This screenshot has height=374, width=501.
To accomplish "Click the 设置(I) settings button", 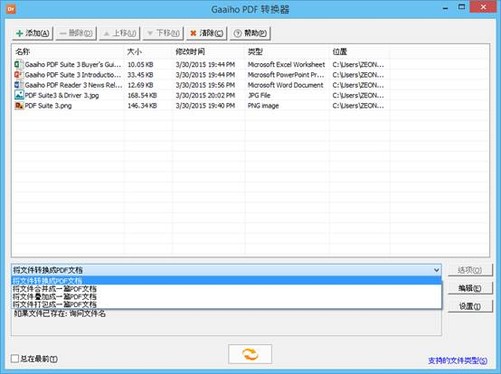I will point(470,306).
